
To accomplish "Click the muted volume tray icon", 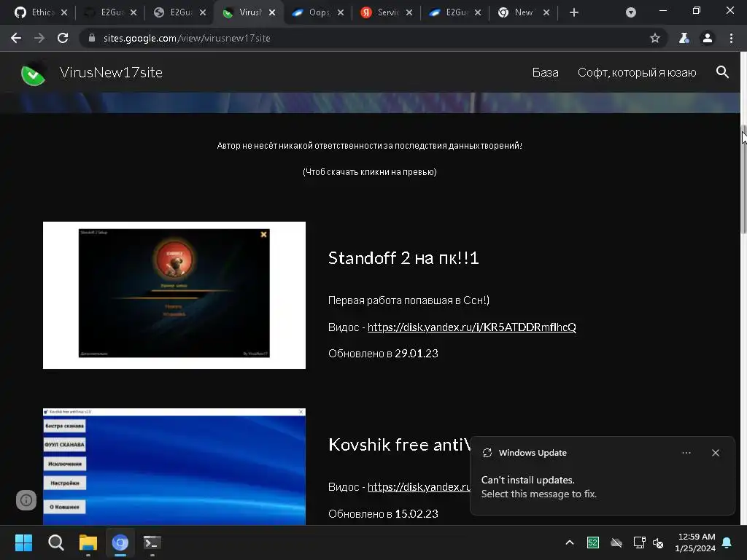I will point(658,542).
